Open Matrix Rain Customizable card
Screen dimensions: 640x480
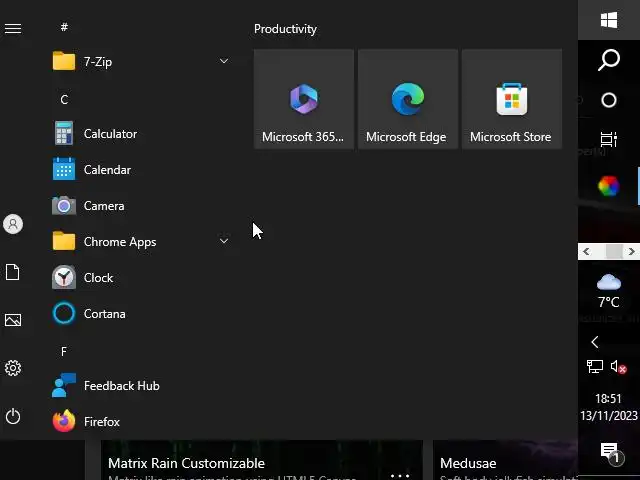262,460
